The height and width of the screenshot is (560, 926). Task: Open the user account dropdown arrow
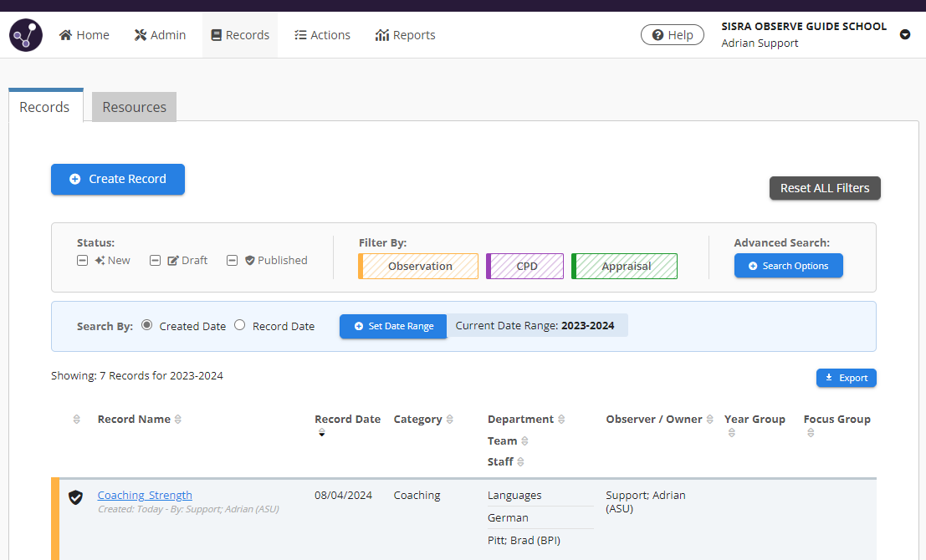904,35
